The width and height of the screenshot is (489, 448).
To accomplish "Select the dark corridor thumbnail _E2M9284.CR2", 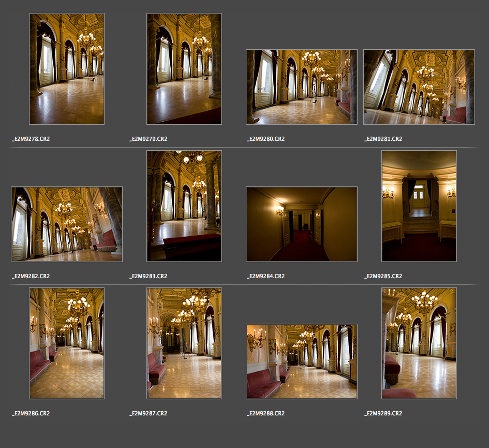I will [x=302, y=224].
